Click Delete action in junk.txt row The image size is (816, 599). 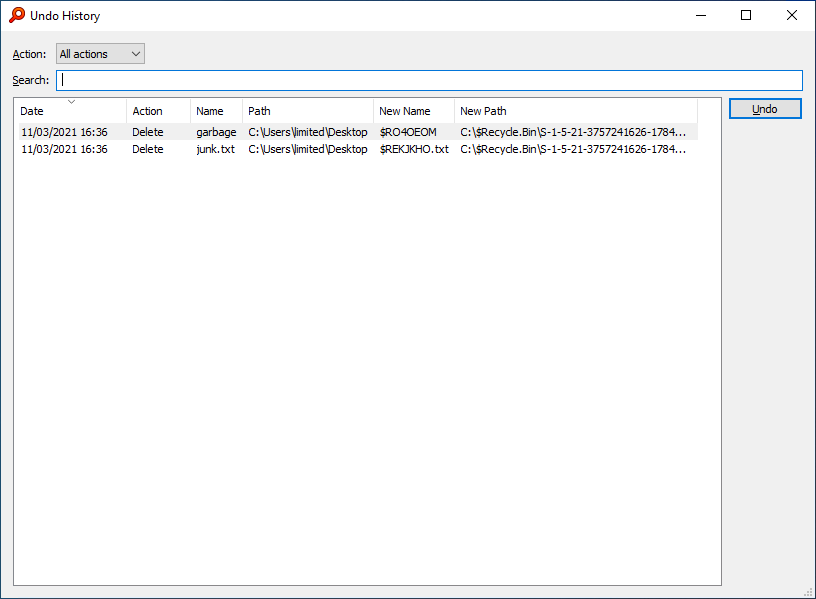[148, 149]
